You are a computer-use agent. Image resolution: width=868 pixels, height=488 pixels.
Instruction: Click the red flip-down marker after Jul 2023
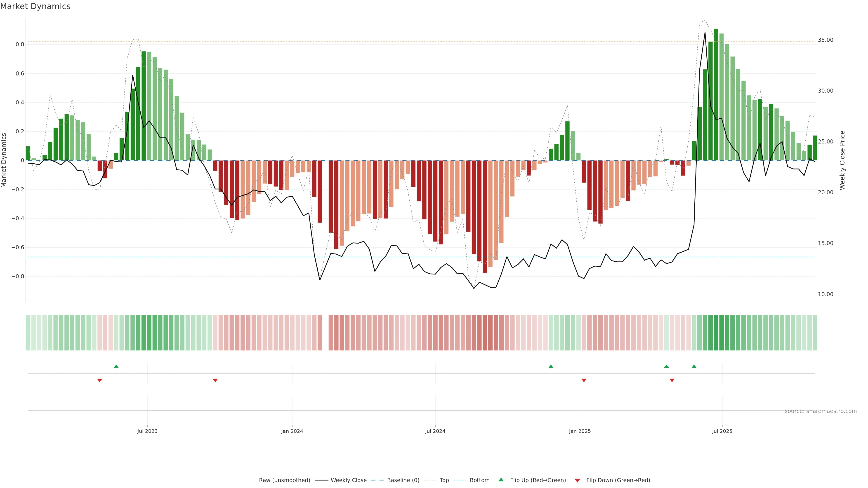215,380
